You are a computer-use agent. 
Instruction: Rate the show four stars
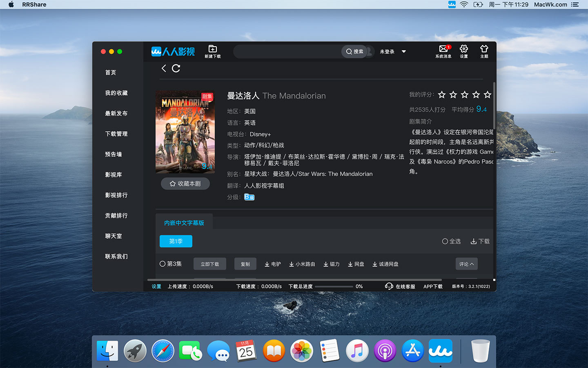[x=476, y=95]
